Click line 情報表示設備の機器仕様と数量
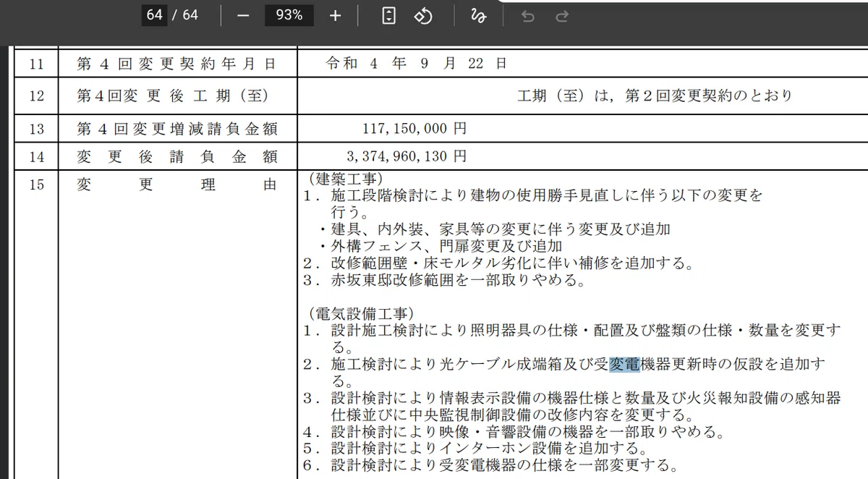Image resolution: width=868 pixels, height=479 pixels. 573,398
